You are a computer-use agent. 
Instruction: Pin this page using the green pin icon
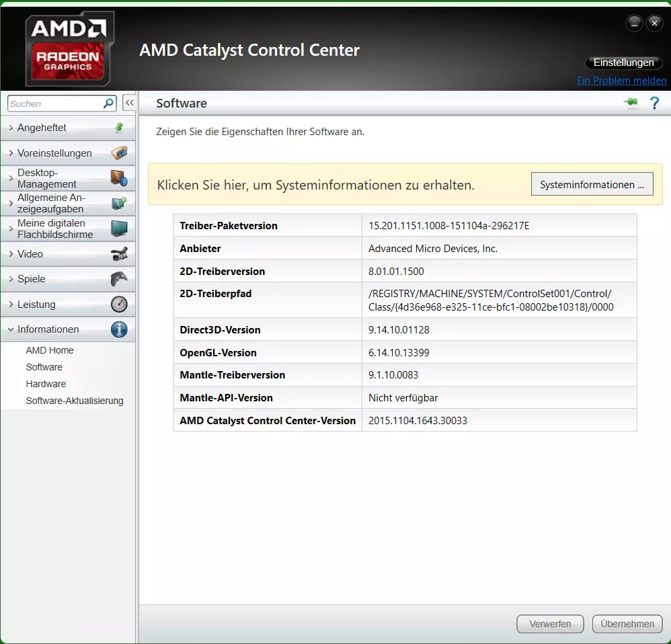pos(631,103)
